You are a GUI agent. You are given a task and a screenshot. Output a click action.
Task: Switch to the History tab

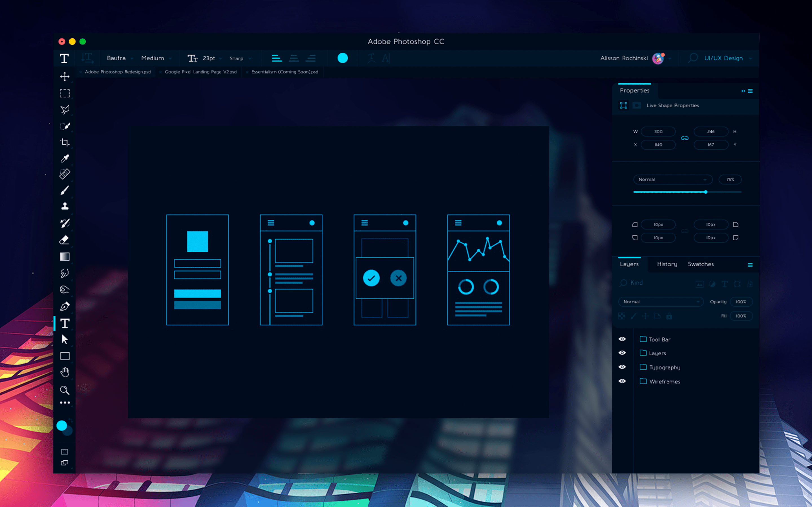(667, 264)
